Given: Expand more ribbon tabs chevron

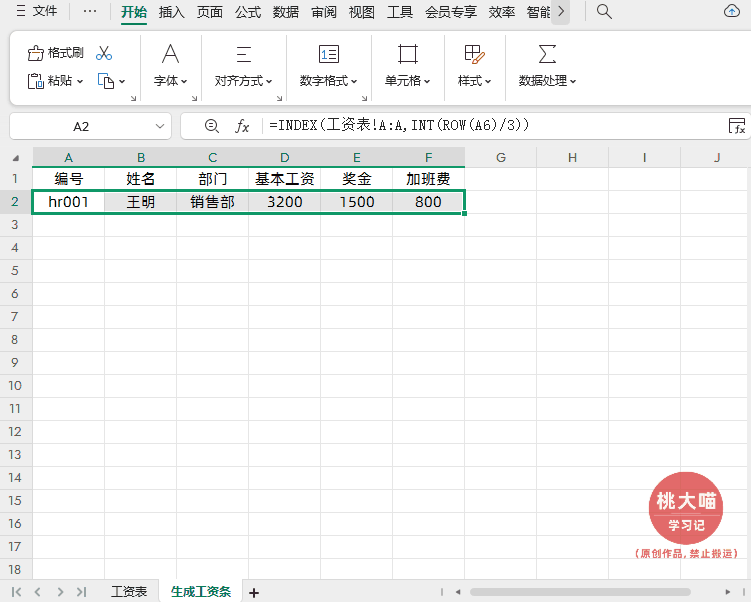Looking at the screenshot, I should tap(561, 11).
